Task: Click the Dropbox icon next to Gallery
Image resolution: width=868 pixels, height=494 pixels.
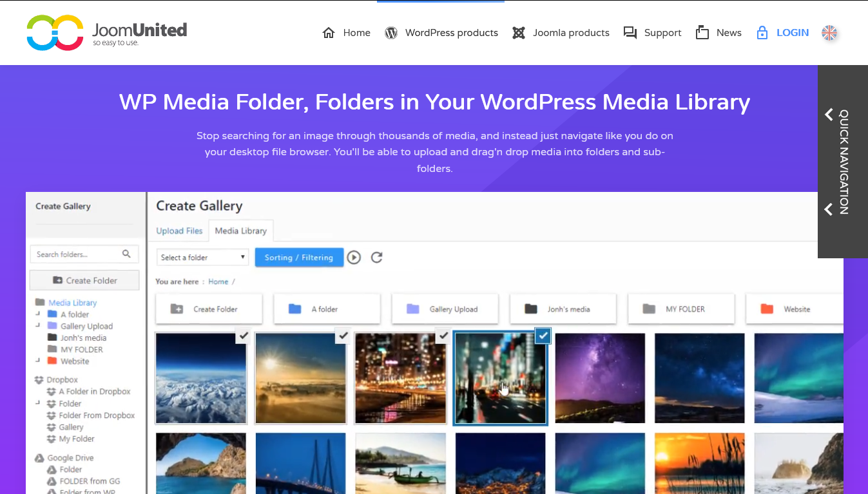Action: (x=52, y=427)
